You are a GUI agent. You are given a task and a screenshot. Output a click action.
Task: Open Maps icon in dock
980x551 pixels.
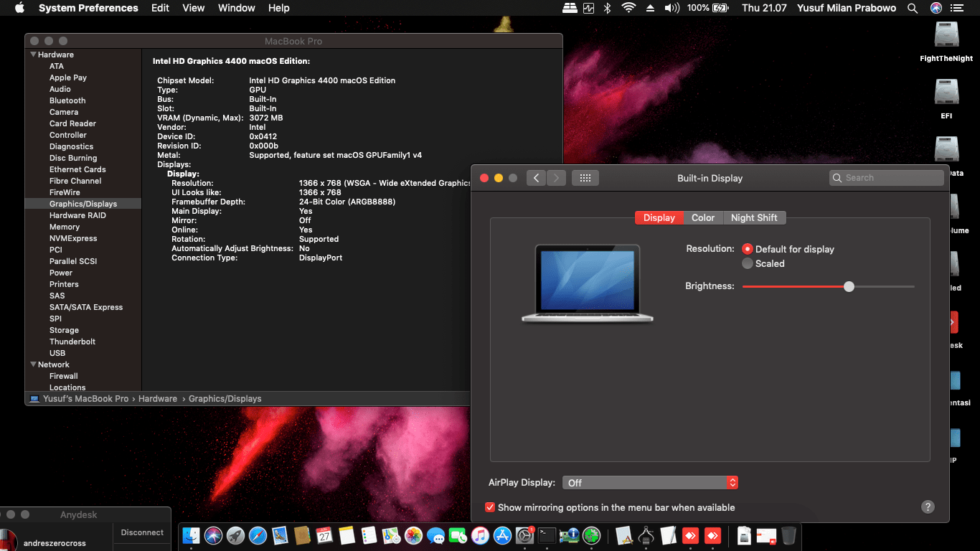391,535
